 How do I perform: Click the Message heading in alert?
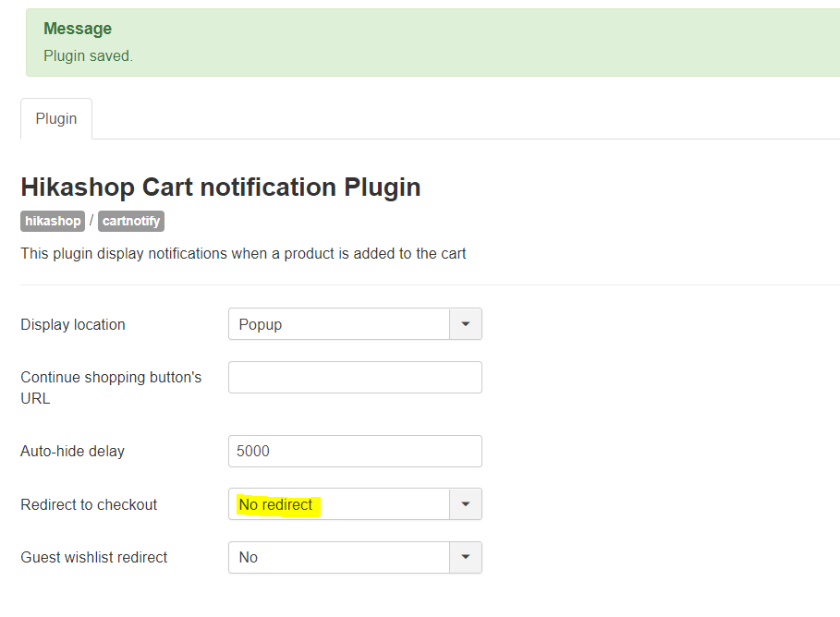(x=78, y=29)
